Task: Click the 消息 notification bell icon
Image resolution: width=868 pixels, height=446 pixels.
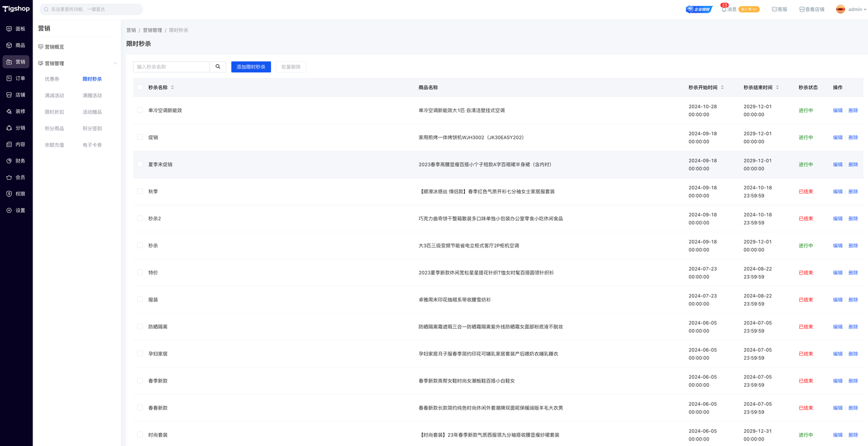Action: pos(724,9)
